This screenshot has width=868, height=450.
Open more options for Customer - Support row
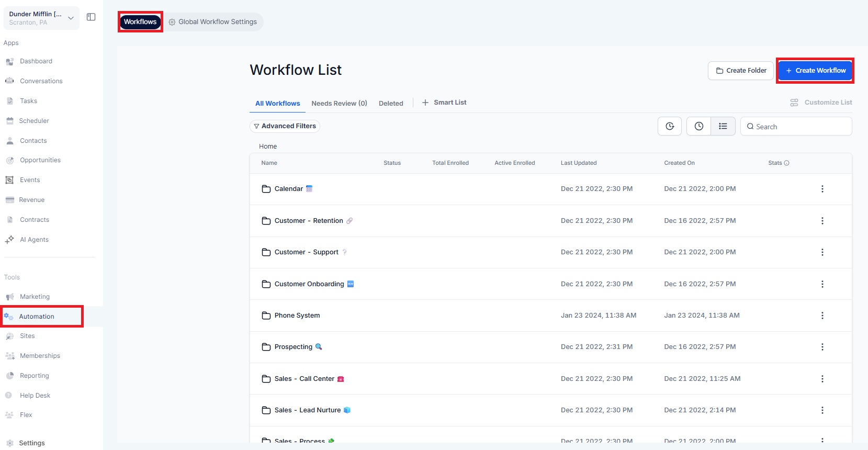click(822, 252)
